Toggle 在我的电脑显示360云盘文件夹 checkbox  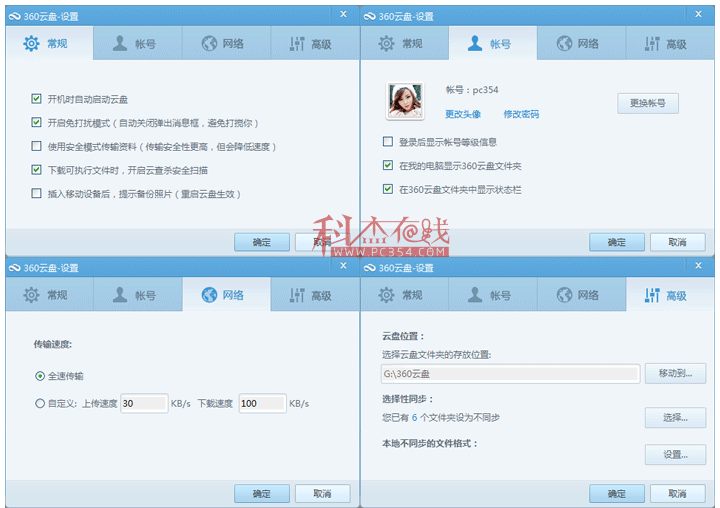pos(388,165)
